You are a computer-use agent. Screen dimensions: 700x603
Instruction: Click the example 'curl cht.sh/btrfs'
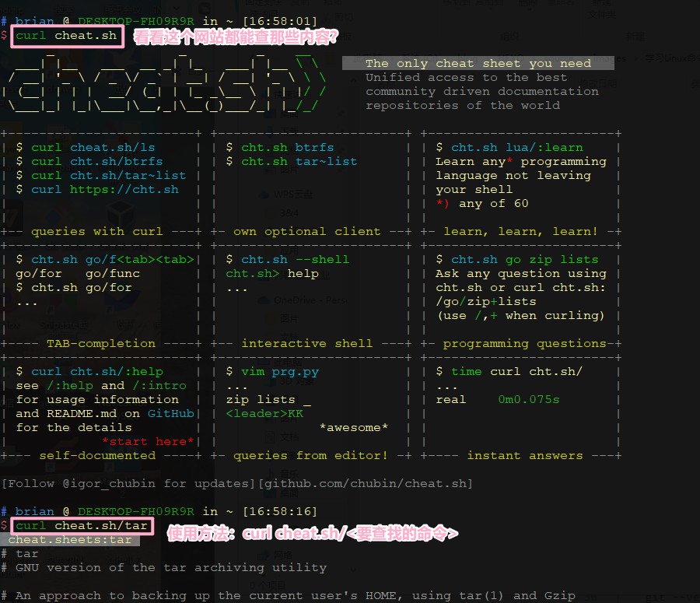pos(97,161)
